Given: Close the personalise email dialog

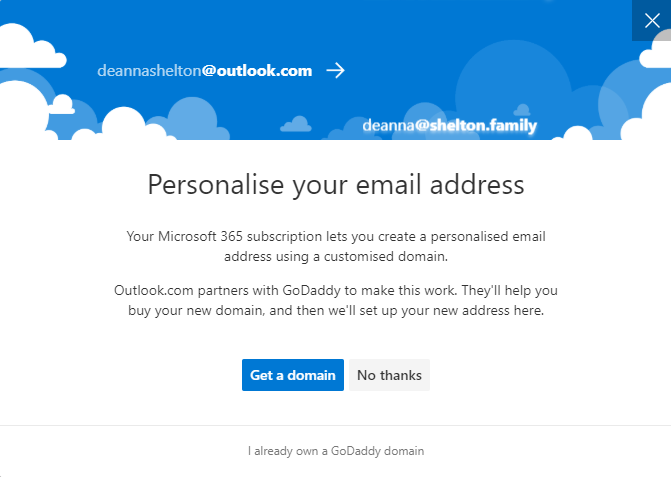Looking at the screenshot, I should point(651,20).
